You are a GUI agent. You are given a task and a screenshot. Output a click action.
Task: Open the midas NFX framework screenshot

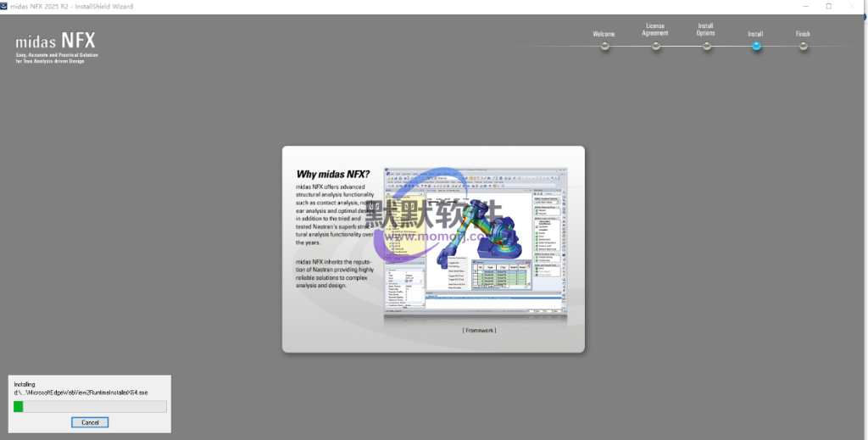pos(476,242)
